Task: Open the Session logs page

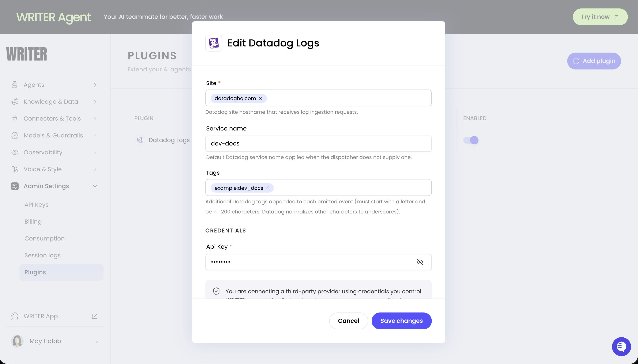Action: [42, 255]
